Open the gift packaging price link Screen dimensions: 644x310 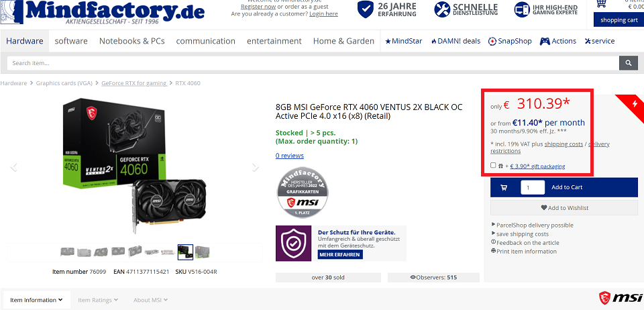(537, 166)
